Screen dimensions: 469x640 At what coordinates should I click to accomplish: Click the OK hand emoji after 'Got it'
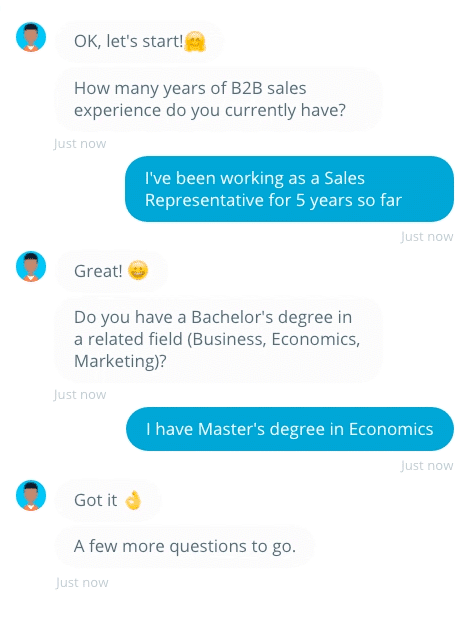point(133,500)
